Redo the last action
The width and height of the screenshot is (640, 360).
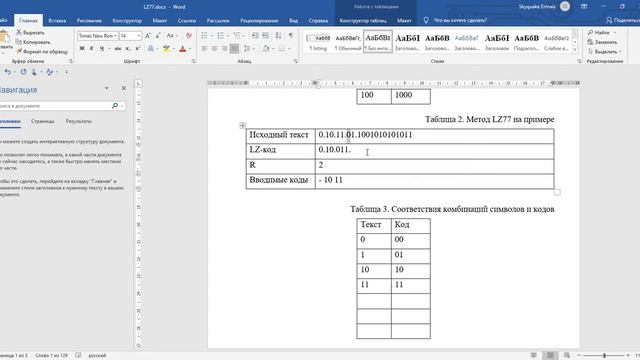pos(23,72)
